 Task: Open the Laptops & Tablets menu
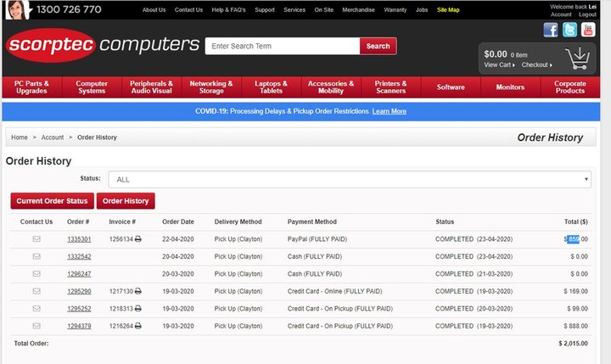click(271, 87)
